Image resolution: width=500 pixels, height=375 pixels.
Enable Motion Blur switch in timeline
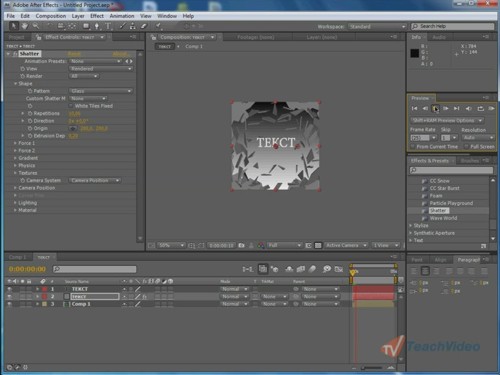pyautogui.click(x=312, y=269)
